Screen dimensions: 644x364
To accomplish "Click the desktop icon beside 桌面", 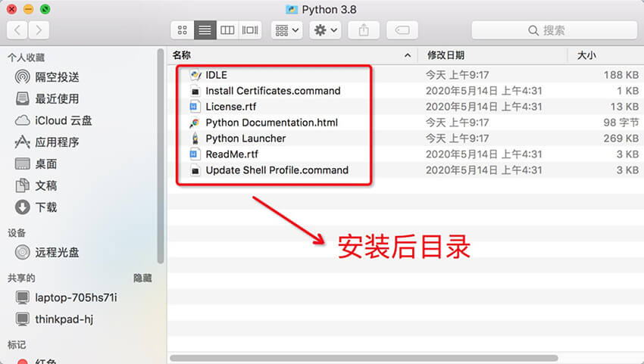I will pos(22,163).
